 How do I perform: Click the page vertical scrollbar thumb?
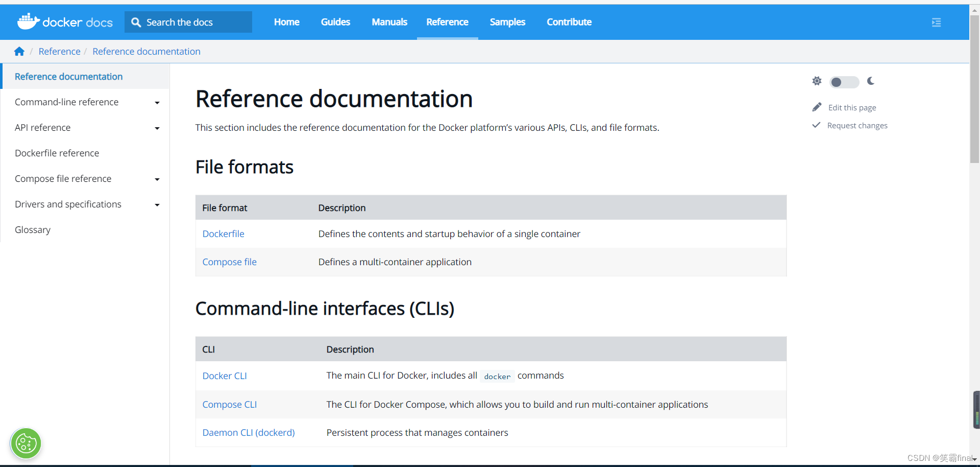(x=974, y=89)
